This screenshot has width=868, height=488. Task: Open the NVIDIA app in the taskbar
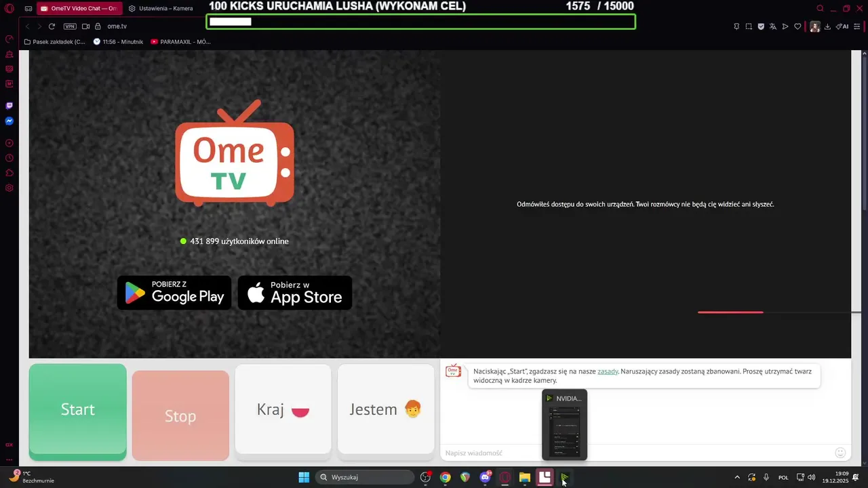564,477
